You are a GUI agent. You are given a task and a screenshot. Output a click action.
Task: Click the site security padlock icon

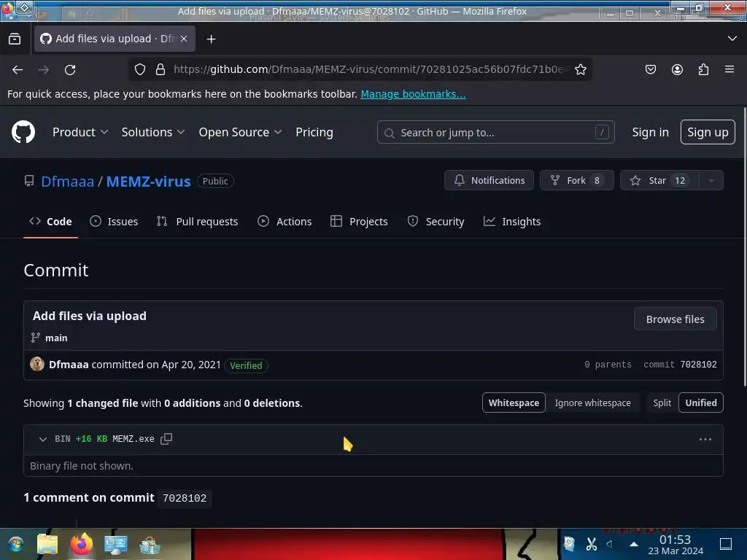click(x=160, y=69)
